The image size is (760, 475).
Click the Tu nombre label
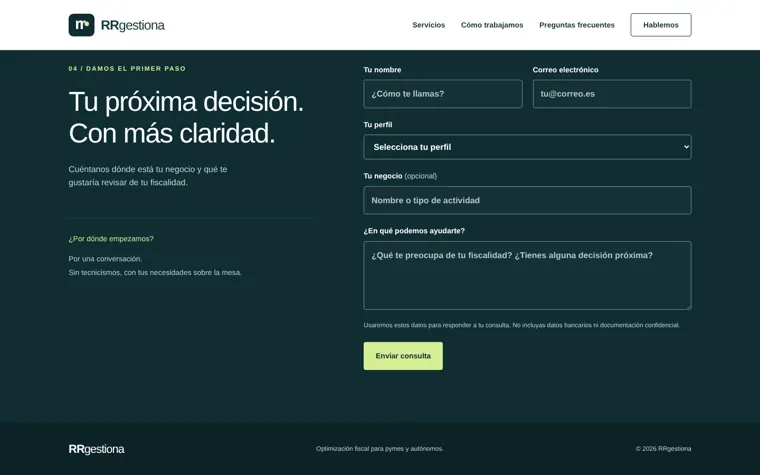click(x=382, y=70)
